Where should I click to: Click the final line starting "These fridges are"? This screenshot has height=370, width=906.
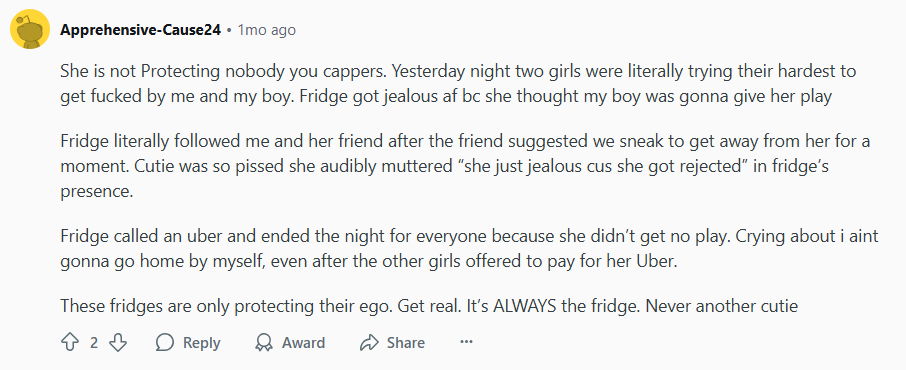coord(429,305)
